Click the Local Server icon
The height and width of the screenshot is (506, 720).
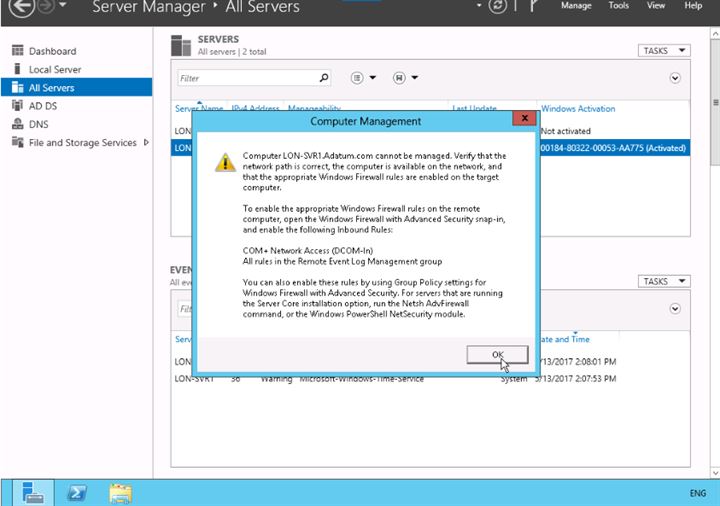[17, 69]
